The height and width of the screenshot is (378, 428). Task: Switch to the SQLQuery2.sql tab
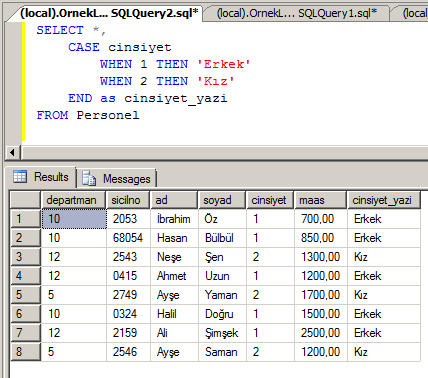[108, 13]
